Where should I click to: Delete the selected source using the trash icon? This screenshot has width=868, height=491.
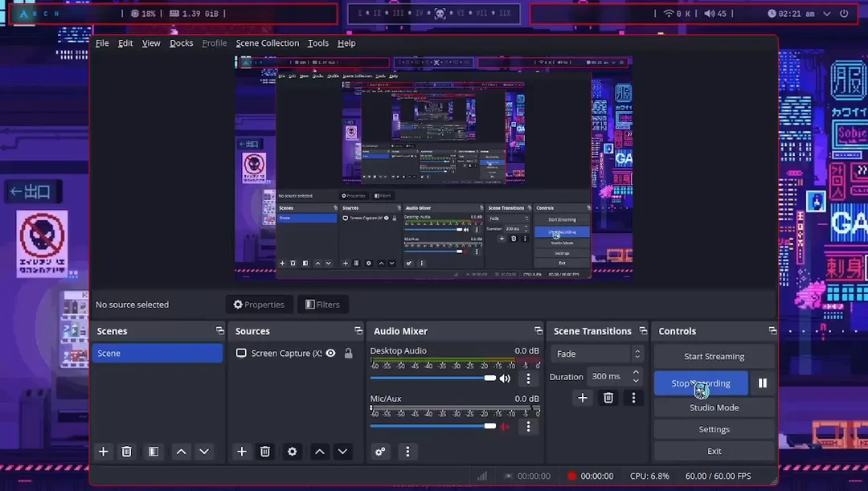coord(265,452)
